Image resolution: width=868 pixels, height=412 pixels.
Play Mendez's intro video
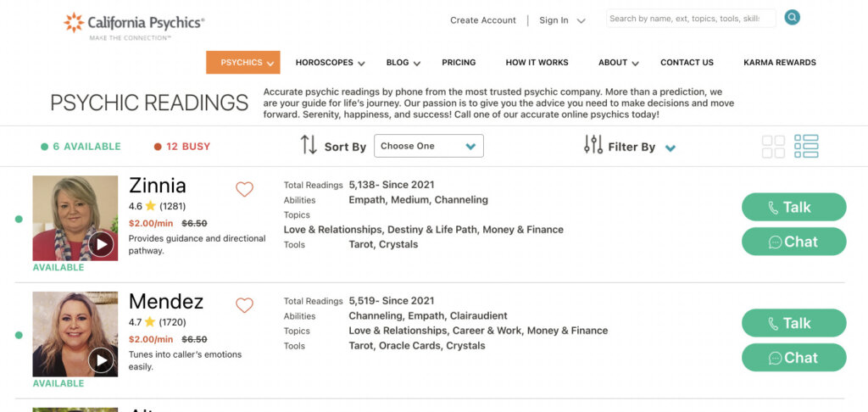point(101,360)
